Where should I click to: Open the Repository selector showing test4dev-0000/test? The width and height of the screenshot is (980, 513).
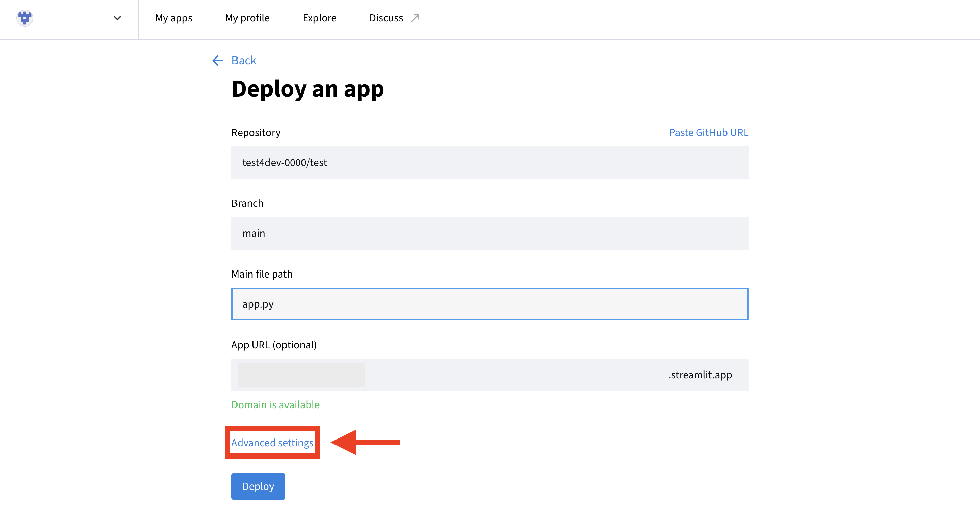[x=490, y=163]
